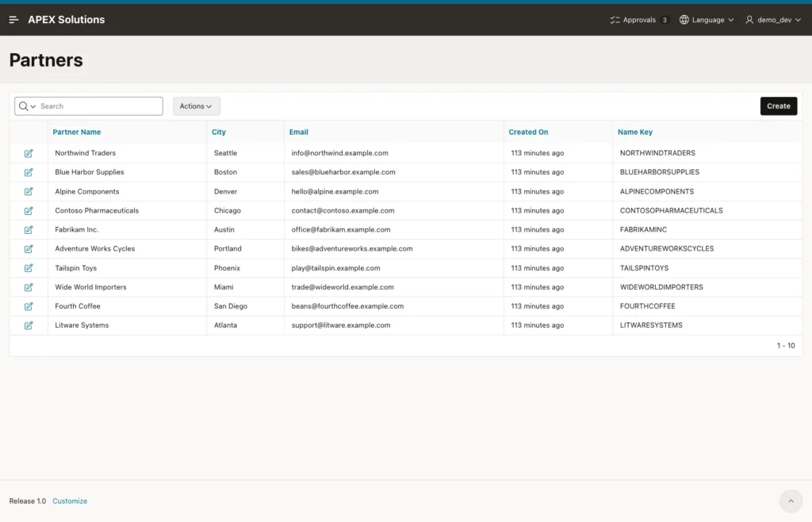
Task: Expand the Actions menu
Action: [x=197, y=106]
